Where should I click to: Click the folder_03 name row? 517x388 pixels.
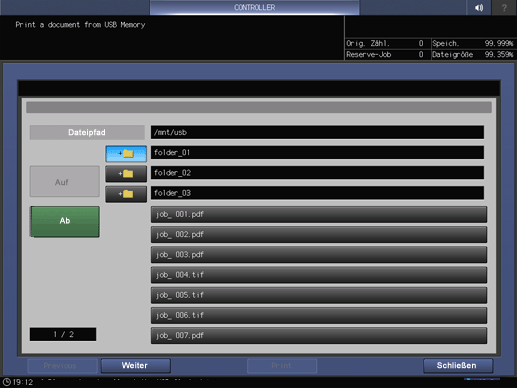point(317,193)
